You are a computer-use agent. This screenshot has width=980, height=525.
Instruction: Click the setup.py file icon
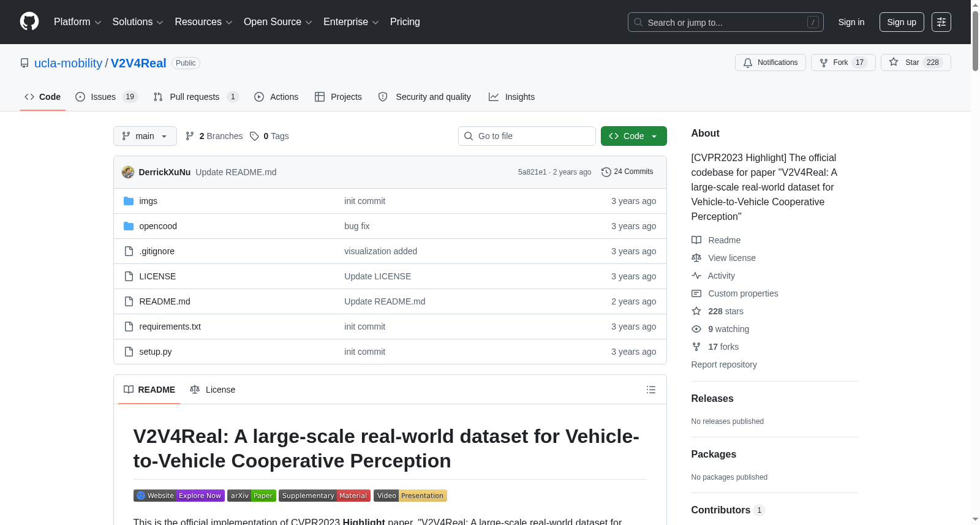click(x=129, y=352)
